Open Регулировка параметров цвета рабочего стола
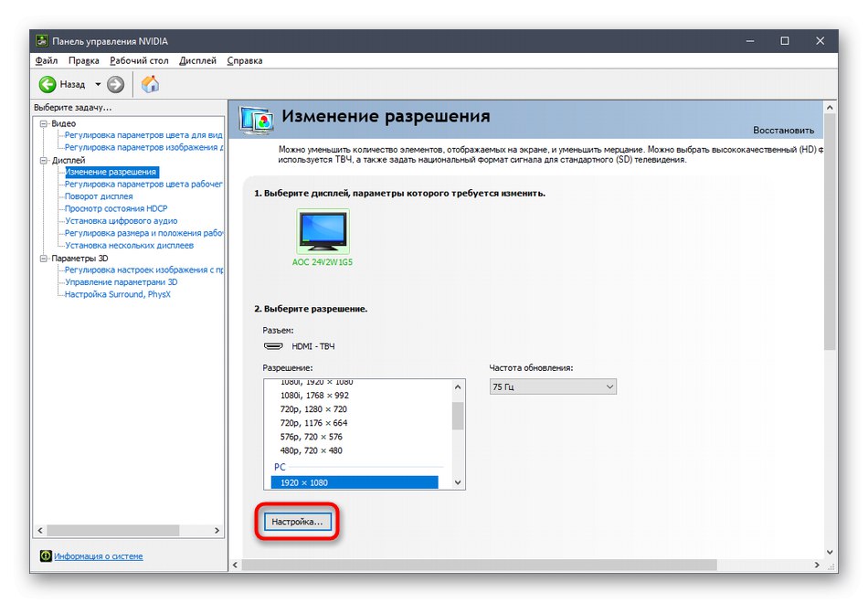Screen dimensions: 868x603 pyautogui.click(x=143, y=185)
